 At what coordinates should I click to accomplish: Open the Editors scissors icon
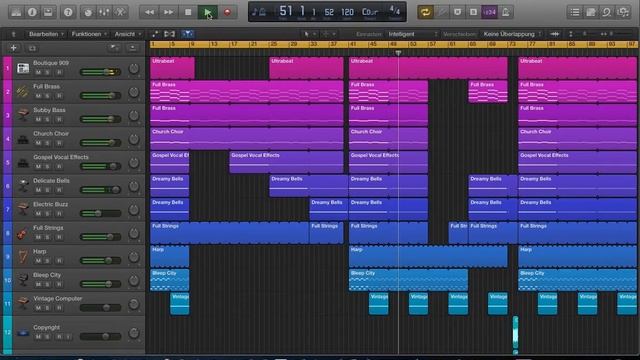120,12
